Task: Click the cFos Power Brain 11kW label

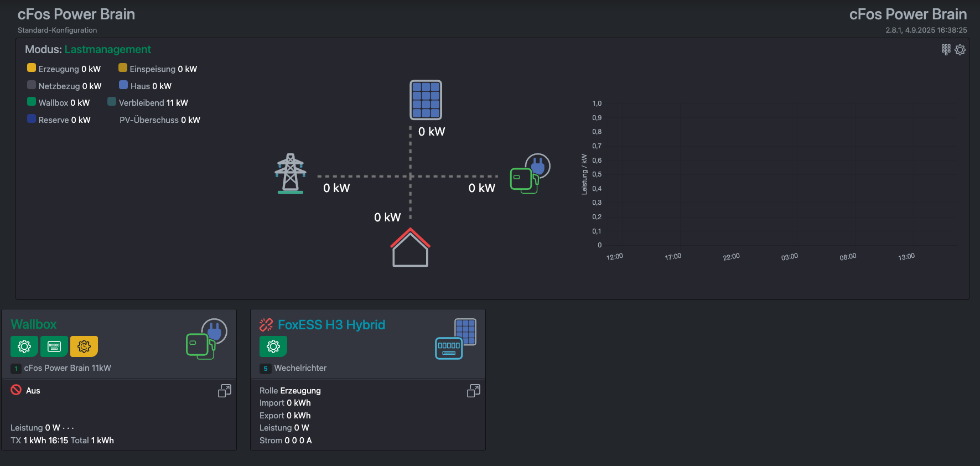Action: pos(68,368)
